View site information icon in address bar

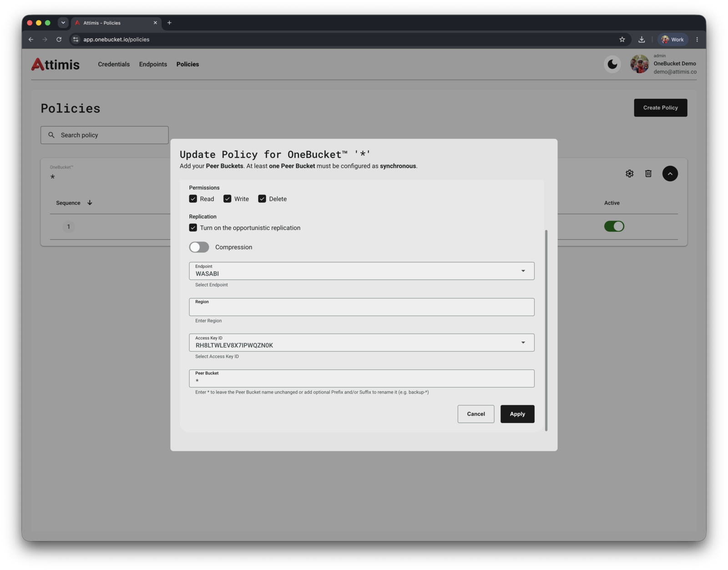point(76,40)
